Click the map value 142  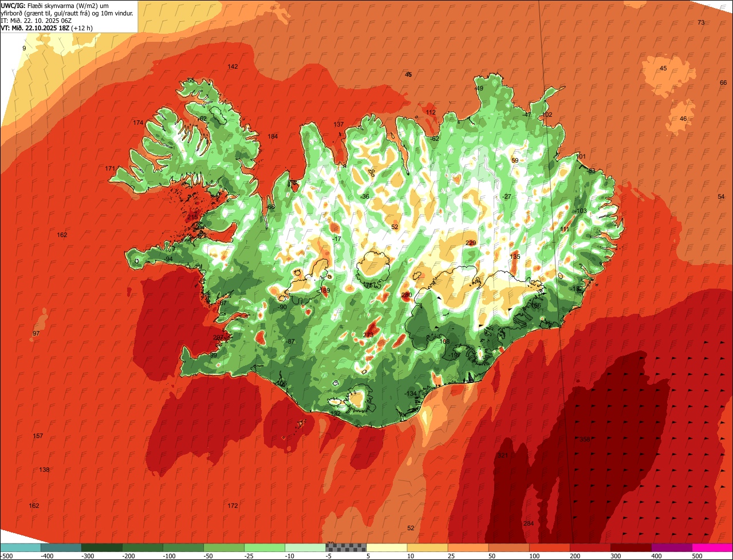click(232, 66)
